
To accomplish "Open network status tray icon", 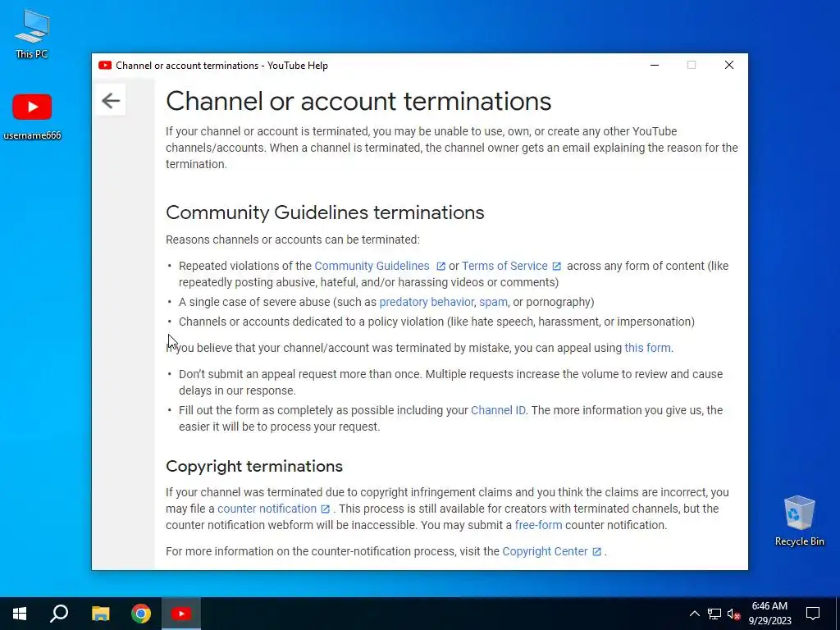I will (714, 614).
